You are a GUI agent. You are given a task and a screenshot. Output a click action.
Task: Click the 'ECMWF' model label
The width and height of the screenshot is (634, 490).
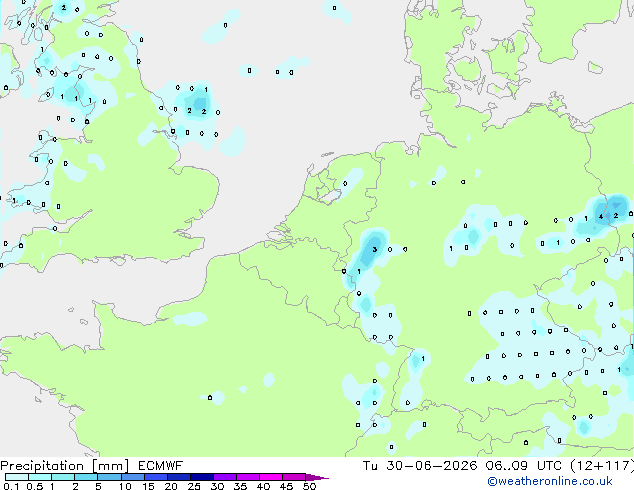click(161, 466)
